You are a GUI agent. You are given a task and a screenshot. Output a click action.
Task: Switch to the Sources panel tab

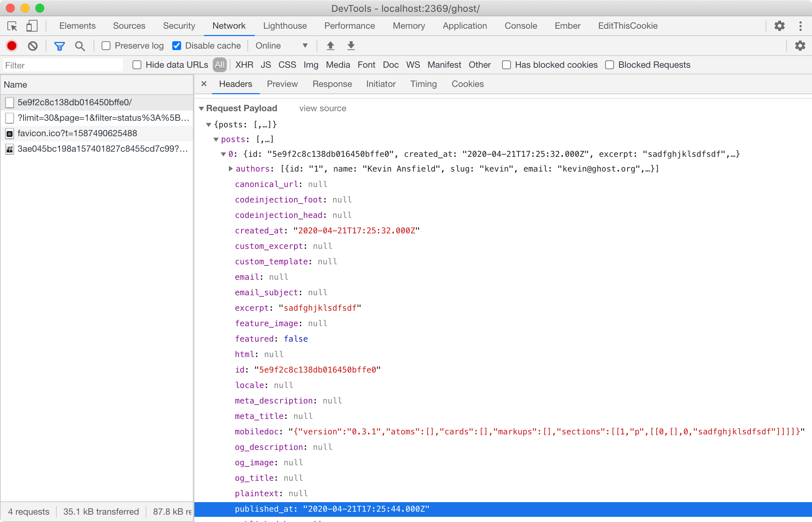pyautogui.click(x=129, y=26)
